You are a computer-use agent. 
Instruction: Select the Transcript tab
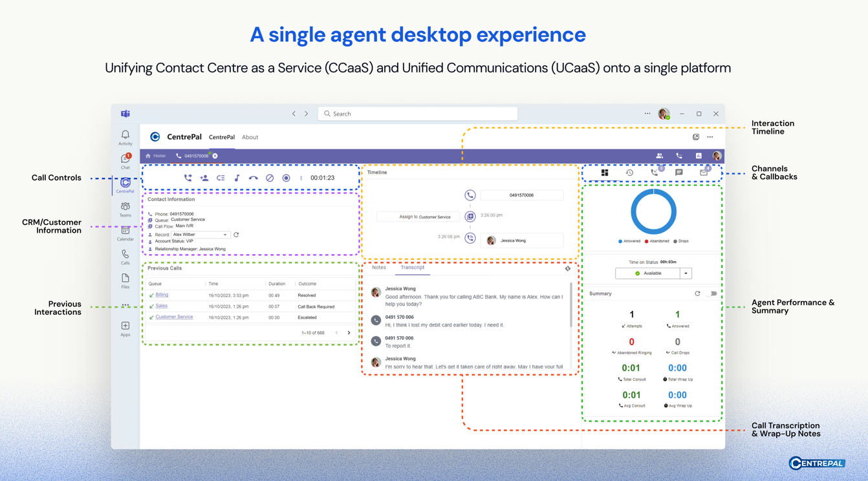(x=413, y=268)
